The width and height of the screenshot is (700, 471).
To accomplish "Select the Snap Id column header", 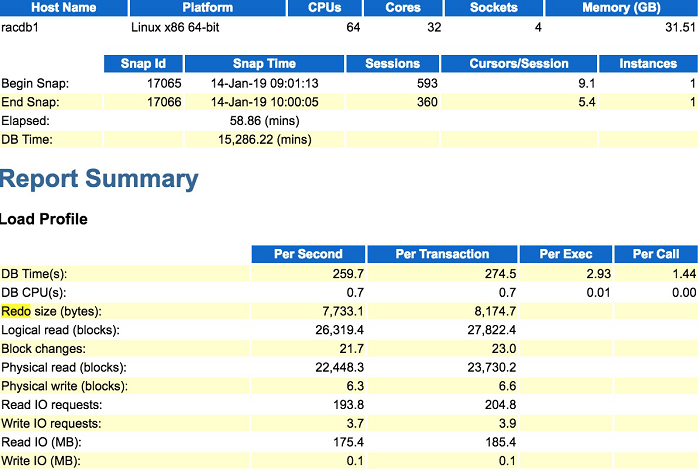I will 142,63.
